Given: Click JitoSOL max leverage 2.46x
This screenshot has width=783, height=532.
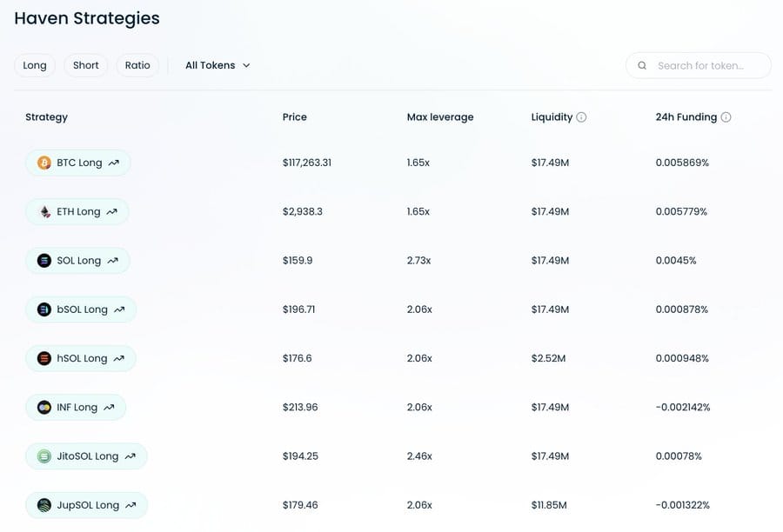Looking at the screenshot, I should pos(419,456).
